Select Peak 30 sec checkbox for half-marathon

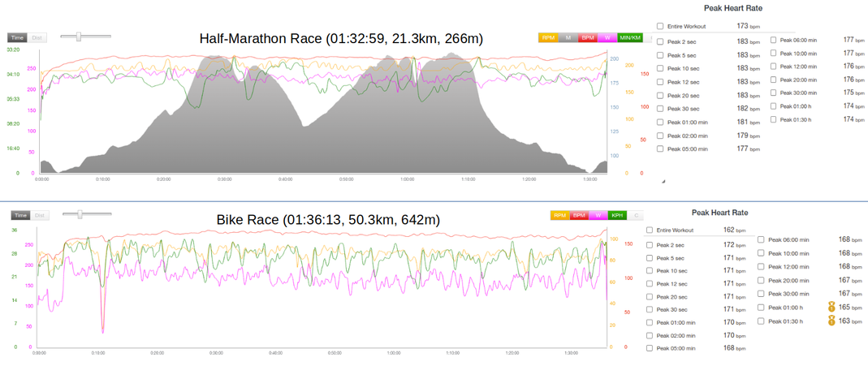660,109
